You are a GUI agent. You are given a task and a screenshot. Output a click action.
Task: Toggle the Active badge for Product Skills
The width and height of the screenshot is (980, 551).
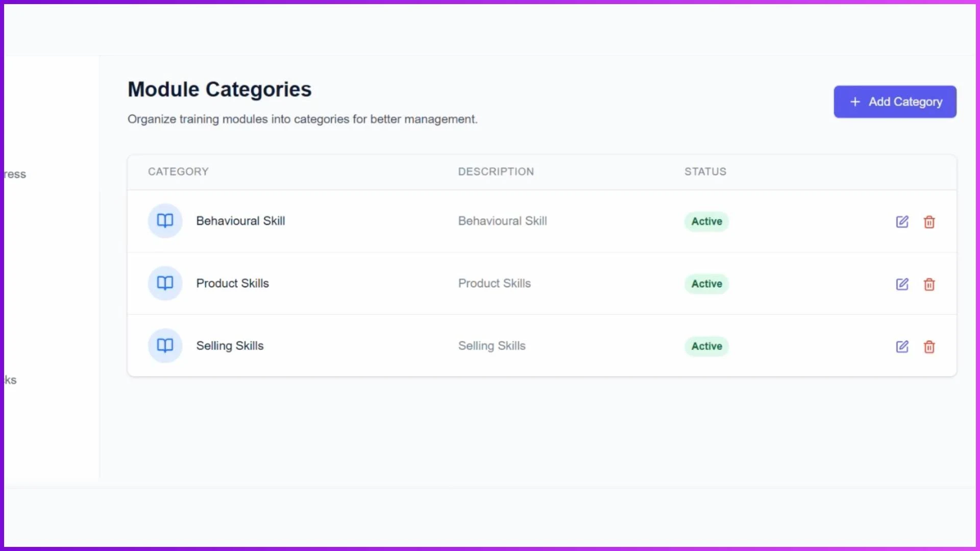point(706,284)
